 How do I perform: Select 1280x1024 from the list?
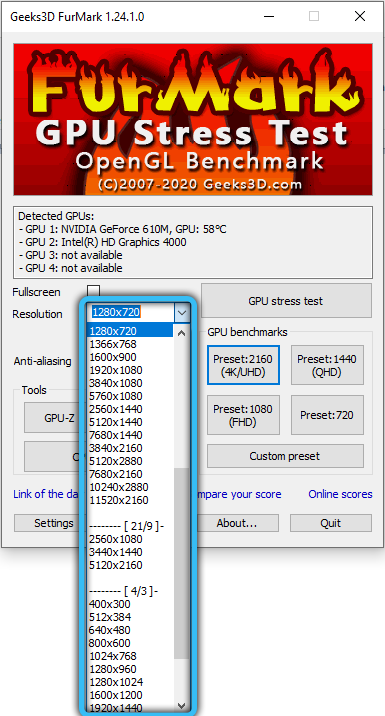pyautogui.click(x=130, y=682)
